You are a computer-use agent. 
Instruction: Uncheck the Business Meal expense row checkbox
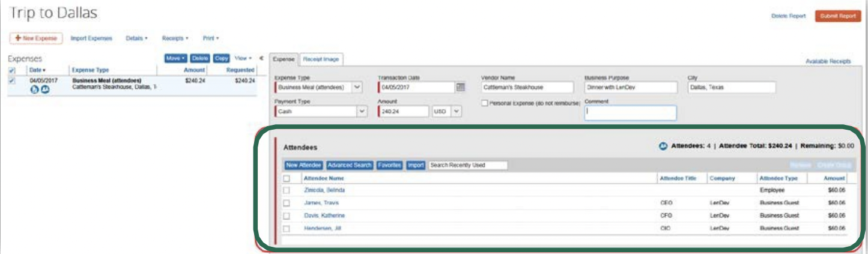pyautogui.click(x=12, y=80)
